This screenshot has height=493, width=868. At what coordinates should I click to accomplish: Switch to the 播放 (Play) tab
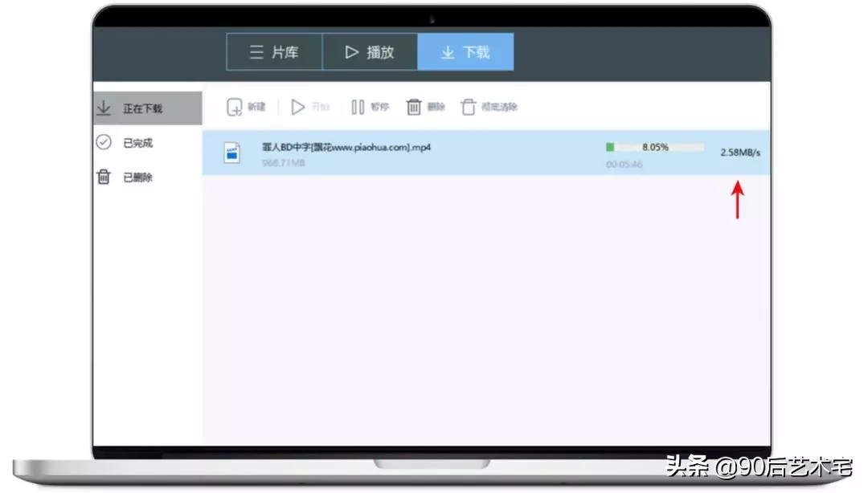click(x=371, y=51)
